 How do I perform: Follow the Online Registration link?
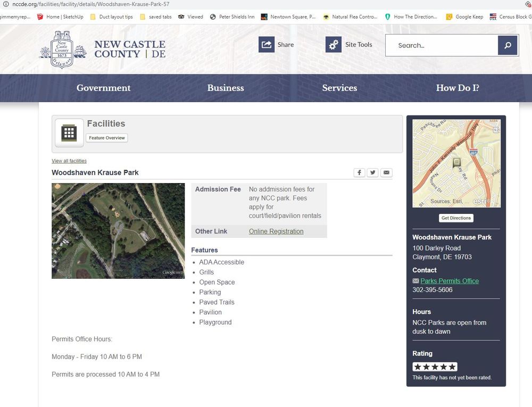coord(276,231)
